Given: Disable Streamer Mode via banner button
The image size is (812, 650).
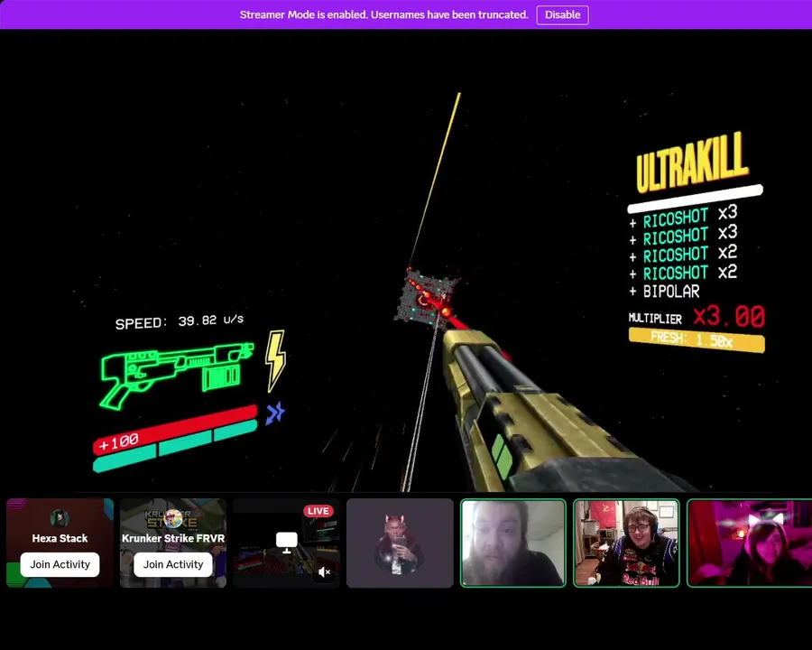Looking at the screenshot, I should (x=562, y=15).
